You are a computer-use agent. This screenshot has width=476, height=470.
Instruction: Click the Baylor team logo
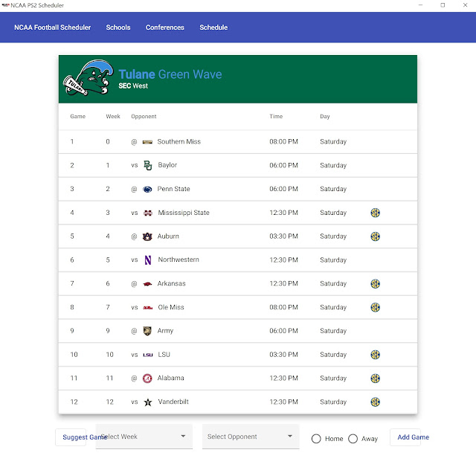[148, 165]
